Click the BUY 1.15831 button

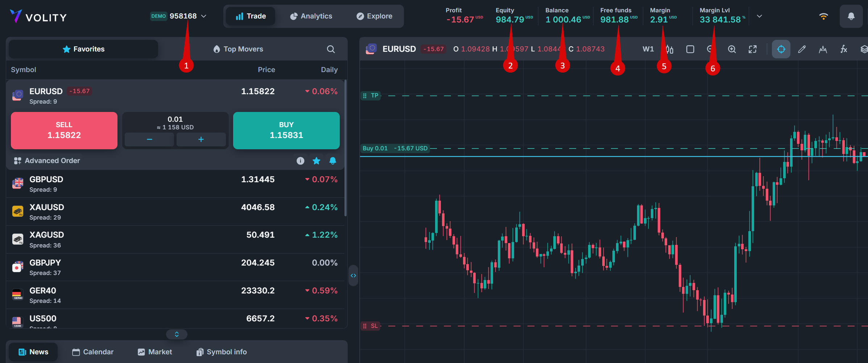point(286,130)
